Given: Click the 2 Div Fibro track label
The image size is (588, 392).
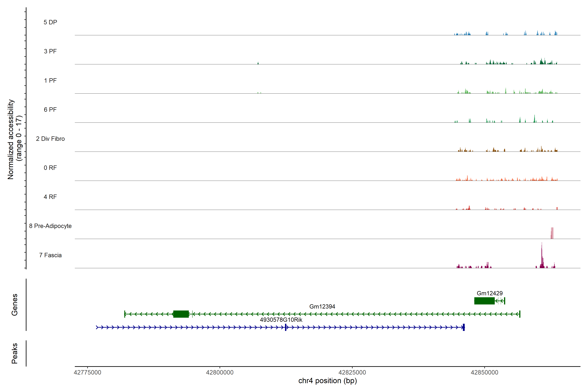Looking at the screenshot, I should coord(50,139).
